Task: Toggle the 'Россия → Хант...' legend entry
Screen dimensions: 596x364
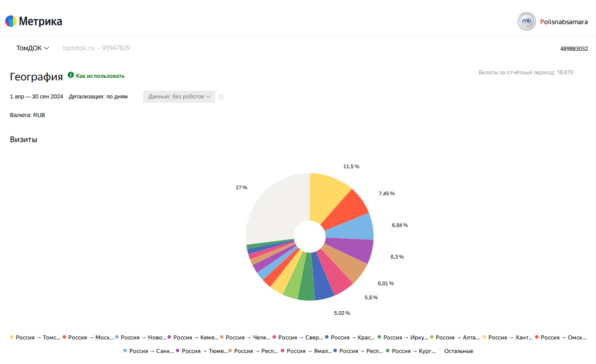Action: tap(508, 337)
